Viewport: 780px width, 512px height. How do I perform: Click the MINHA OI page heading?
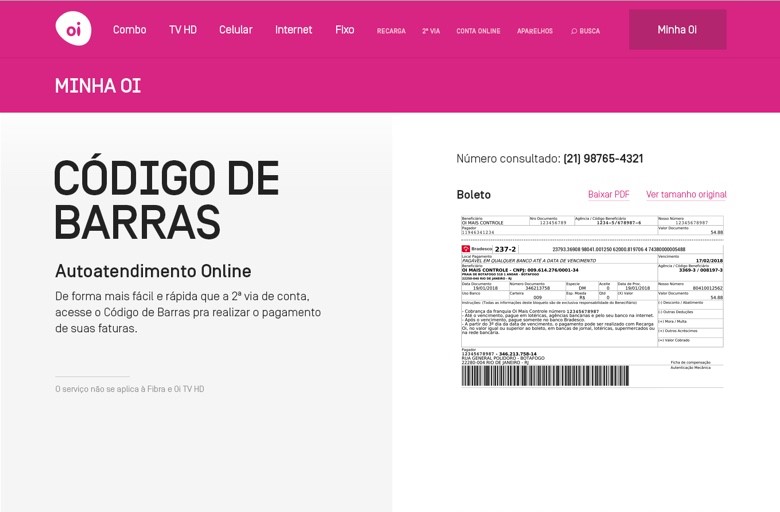pos(98,86)
